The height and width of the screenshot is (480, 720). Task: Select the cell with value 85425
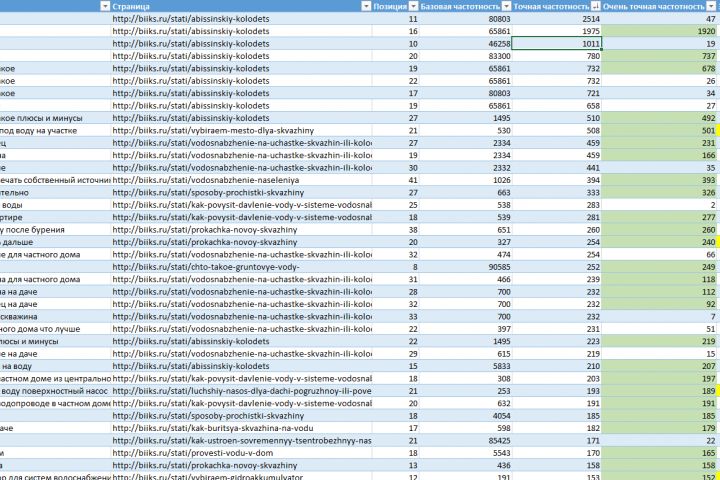[x=465, y=440]
